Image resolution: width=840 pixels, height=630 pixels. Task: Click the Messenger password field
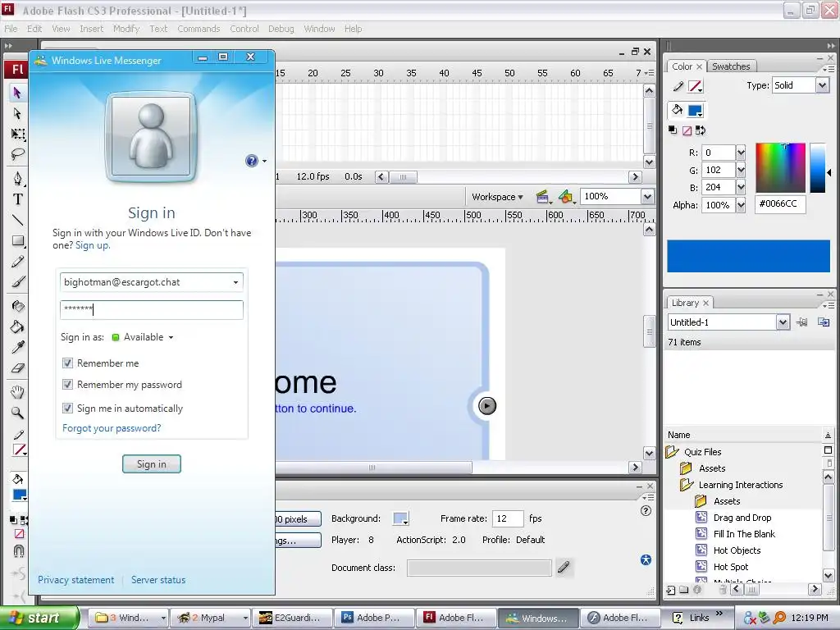[x=152, y=309]
